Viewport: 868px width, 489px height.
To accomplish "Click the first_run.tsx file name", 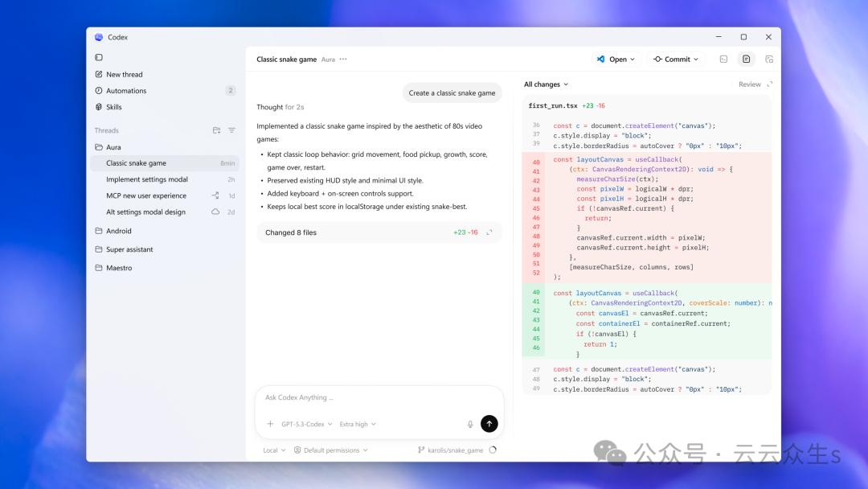I will click(552, 106).
